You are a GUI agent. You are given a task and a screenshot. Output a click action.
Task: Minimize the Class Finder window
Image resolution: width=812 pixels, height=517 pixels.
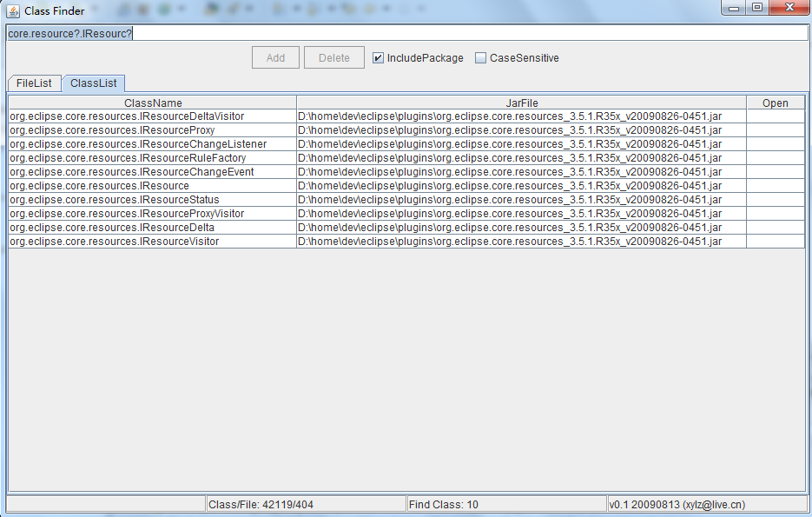(x=734, y=8)
